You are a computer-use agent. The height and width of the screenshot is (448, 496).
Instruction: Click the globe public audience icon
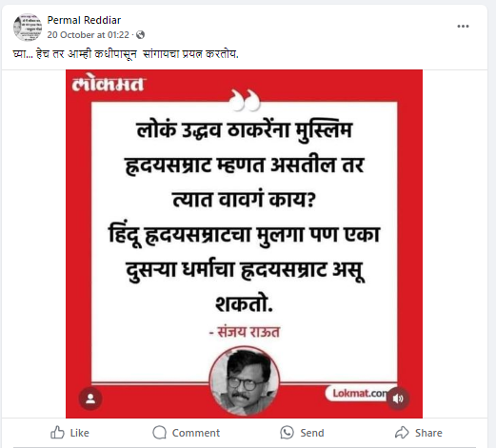(140, 35)
